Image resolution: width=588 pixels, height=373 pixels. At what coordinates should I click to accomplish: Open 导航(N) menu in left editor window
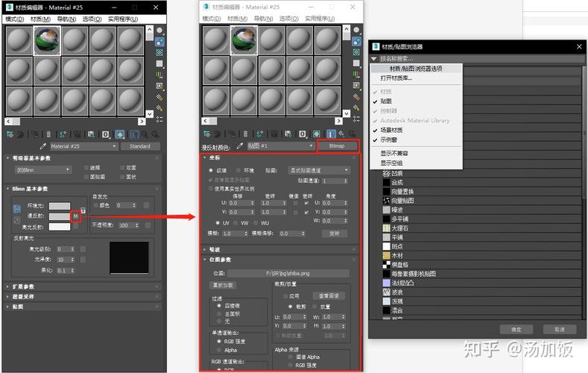[x=66, y=19]
